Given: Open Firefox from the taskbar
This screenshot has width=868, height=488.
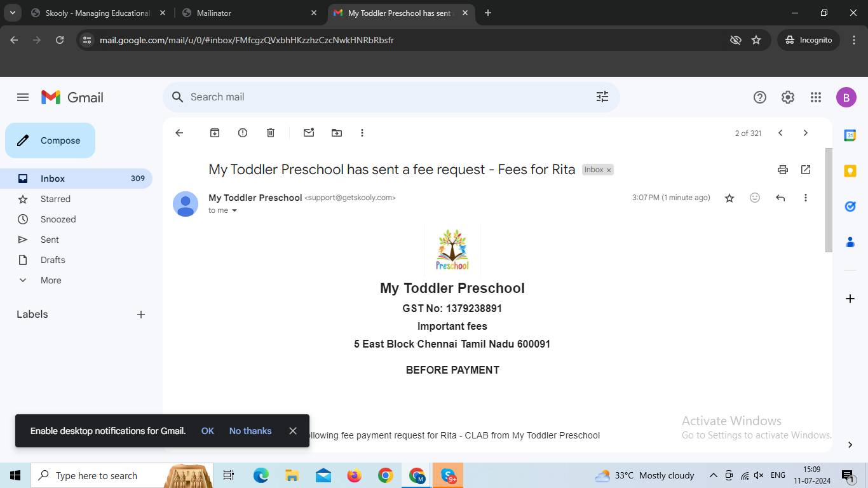Looking at the screenshot, I should 355,475.
